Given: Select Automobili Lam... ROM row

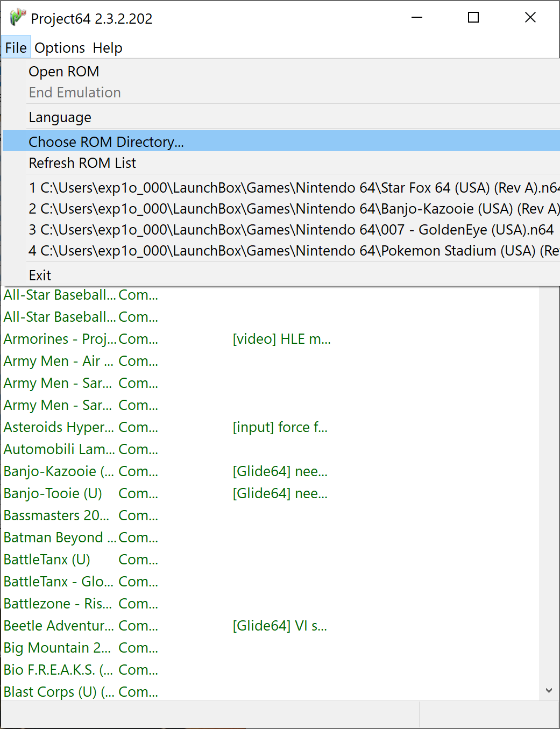Looking at the screenshot, I should [270, 449].
